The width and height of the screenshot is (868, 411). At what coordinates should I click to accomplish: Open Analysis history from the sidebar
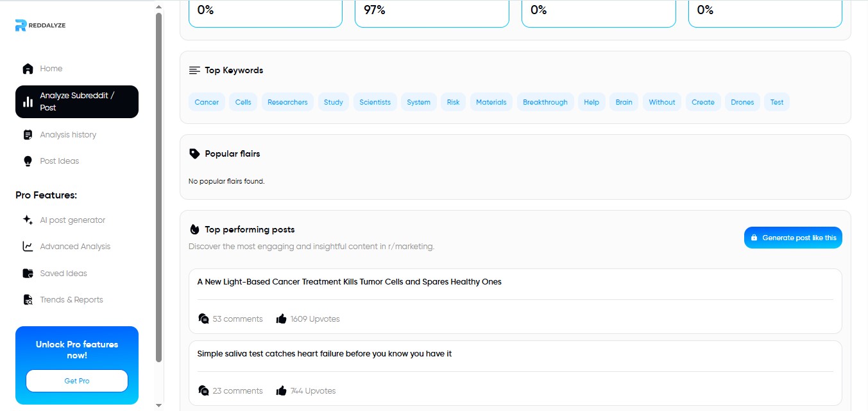pyautogui.click(x=67, y=134)
